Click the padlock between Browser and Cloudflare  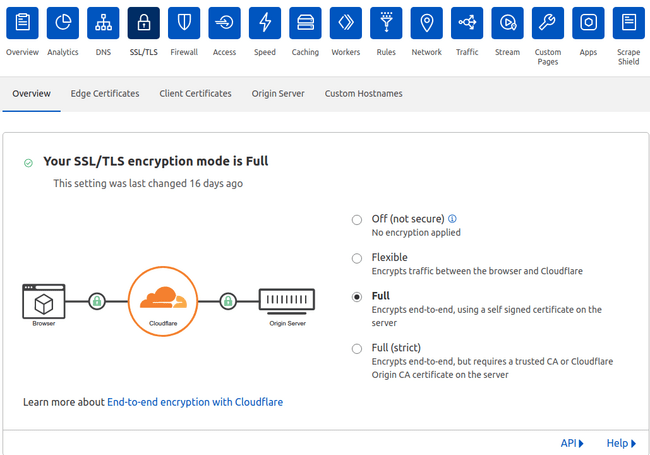97,301
